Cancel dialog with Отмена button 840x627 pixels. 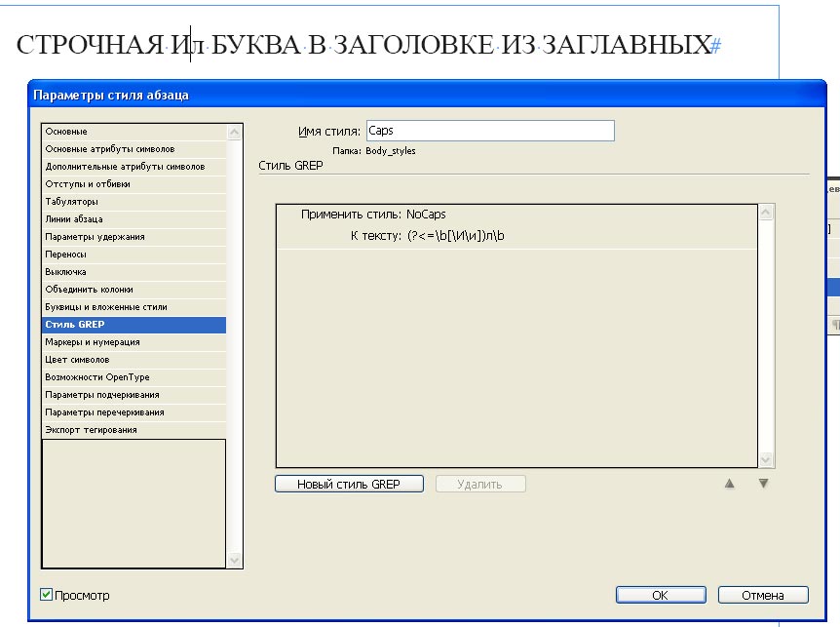point(763,595)
